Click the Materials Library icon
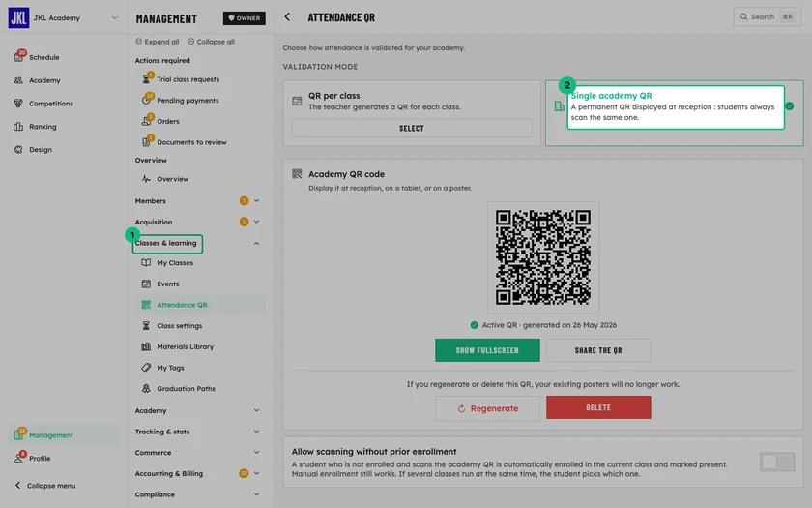812x508 pixels. [x=146, y=346]
